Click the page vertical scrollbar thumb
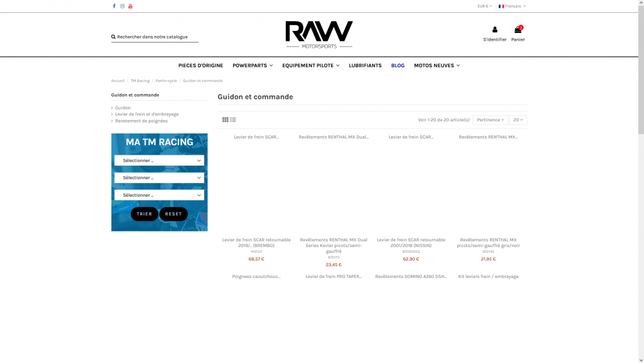644x363 pixels. [x=641, y=70]
